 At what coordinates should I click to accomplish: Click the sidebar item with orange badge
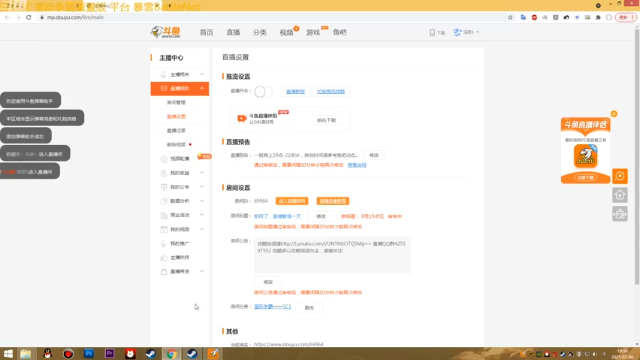pos(180,158)
